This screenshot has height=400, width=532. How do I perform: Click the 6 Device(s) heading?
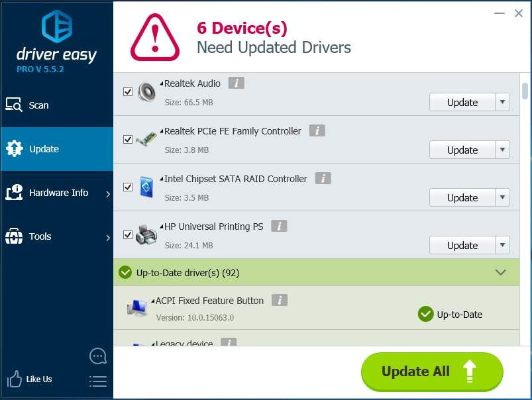coord(242,28)
